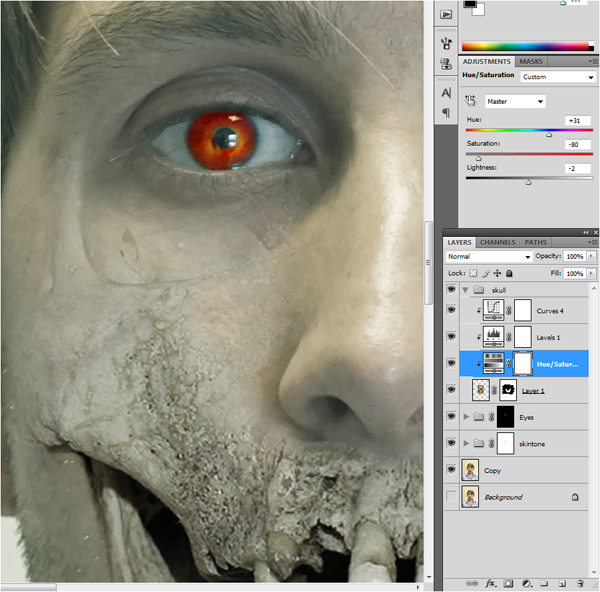Click the Layer 1 name
Viewport: 600px width, 592px height.
pyautogui.click(x=533, y=391)
